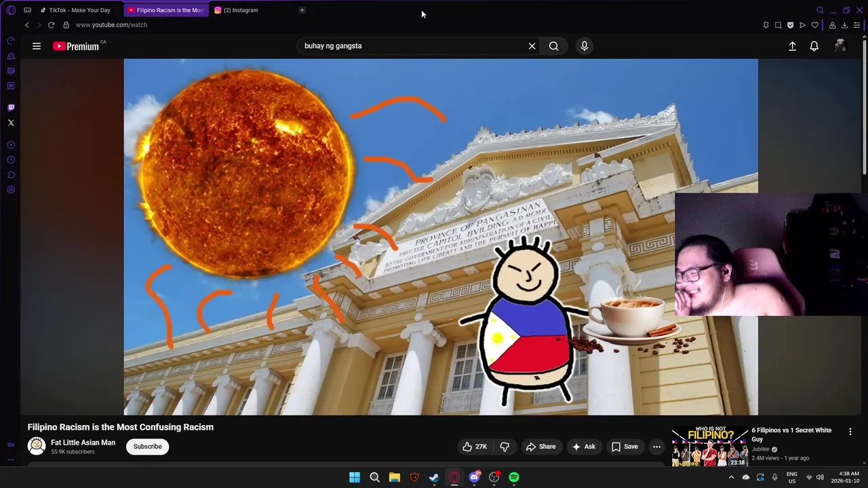Screen dimensions: 868x488
Task: View site security lock info
Action: (66, 25)
